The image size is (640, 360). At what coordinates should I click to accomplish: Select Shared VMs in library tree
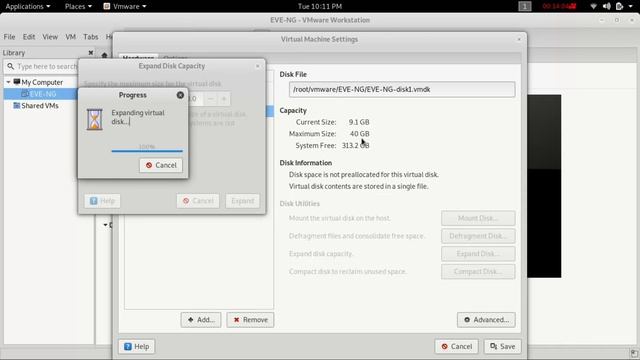coord(40,106)
